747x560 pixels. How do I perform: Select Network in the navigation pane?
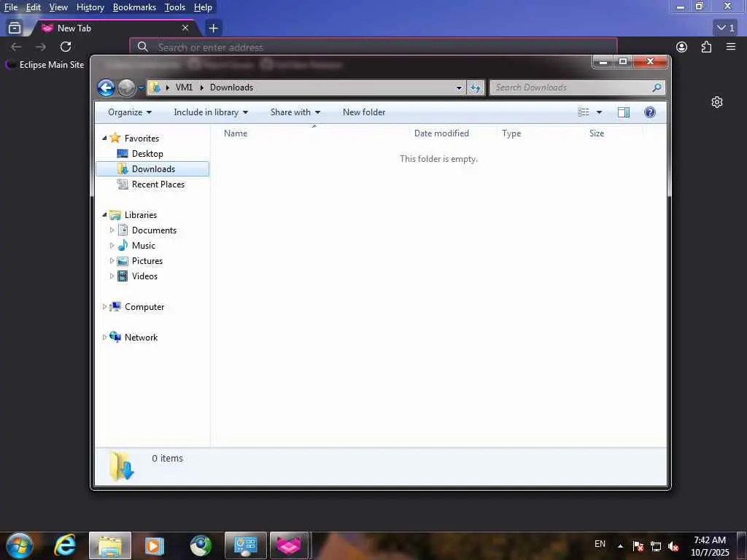[x=141, y=338]
